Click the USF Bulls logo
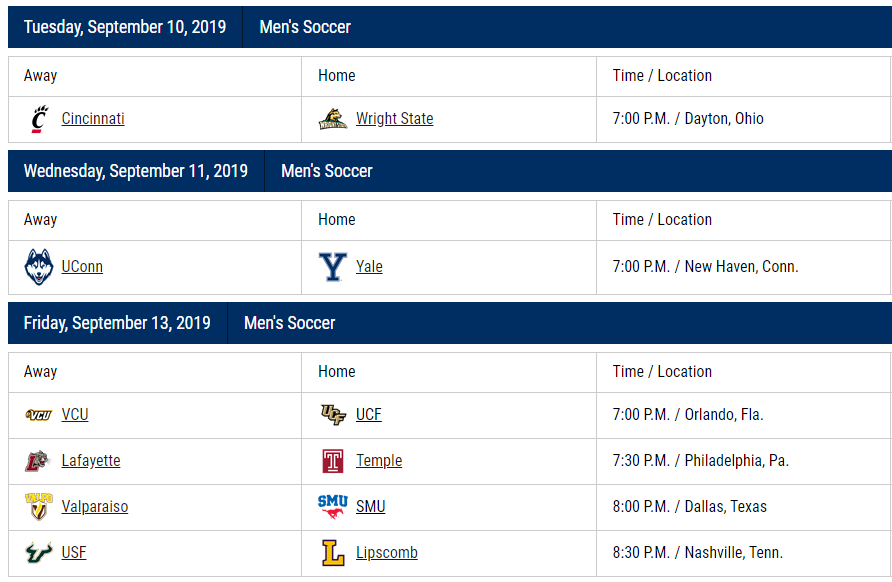Viewport: 892px width, 582px height. [x=39, y=552]
